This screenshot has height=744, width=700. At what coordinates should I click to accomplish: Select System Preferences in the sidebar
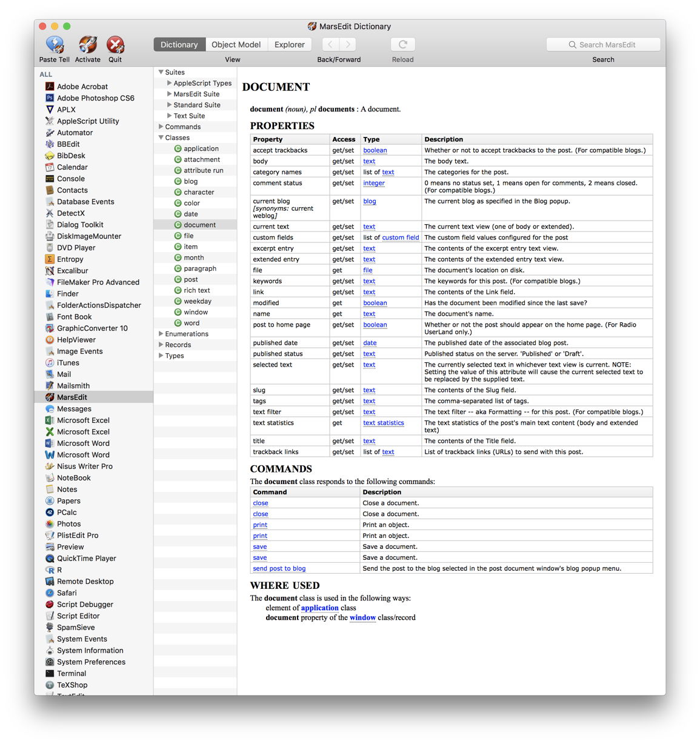pos(91,662)
